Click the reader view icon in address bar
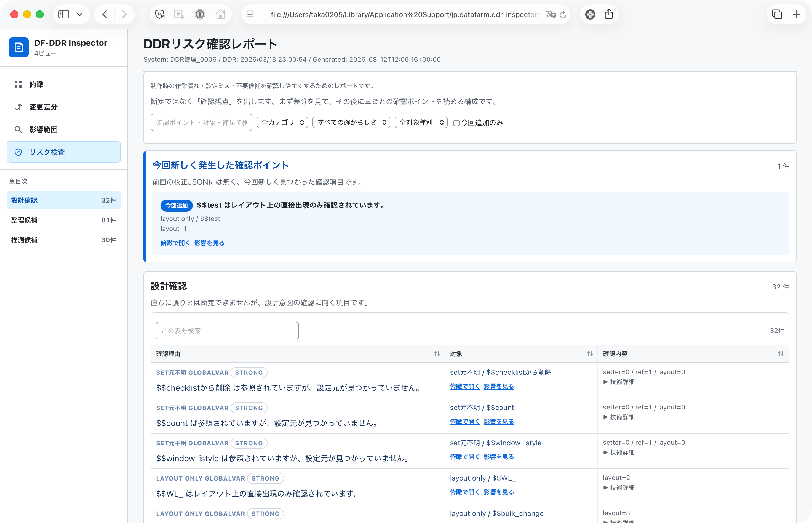Screen dimensions: 812x523 250,14
